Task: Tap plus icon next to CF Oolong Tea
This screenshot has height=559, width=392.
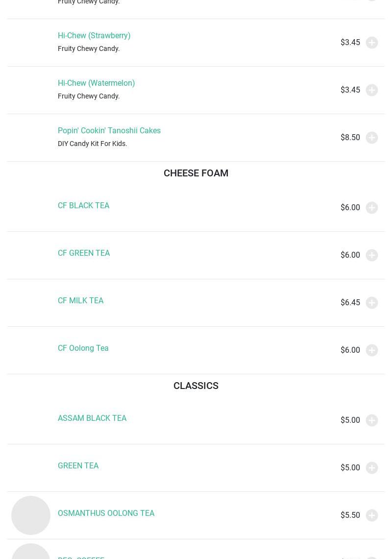Action: pos(372,350)
